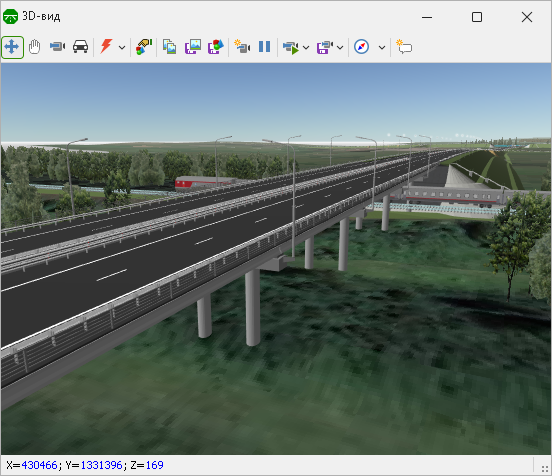Click the nearest bridge pillar in viewport
This screenshot has height=476, width=552.
[252, 307]
